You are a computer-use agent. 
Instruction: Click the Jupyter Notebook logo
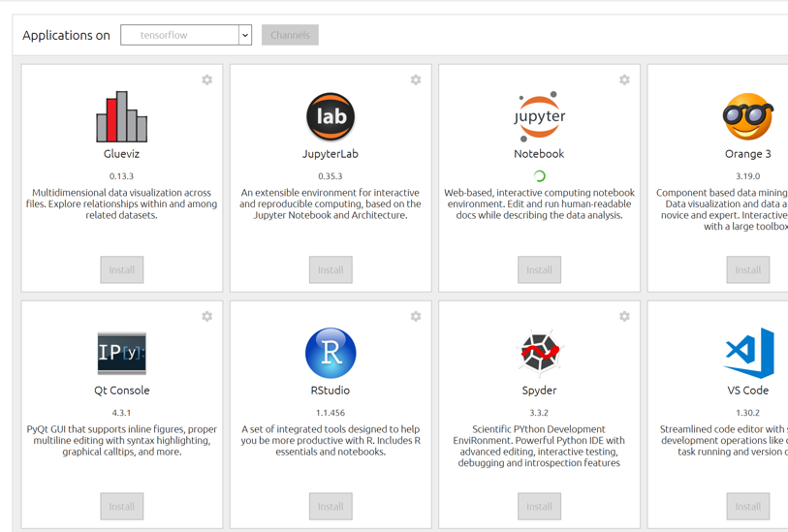point(539,117)
